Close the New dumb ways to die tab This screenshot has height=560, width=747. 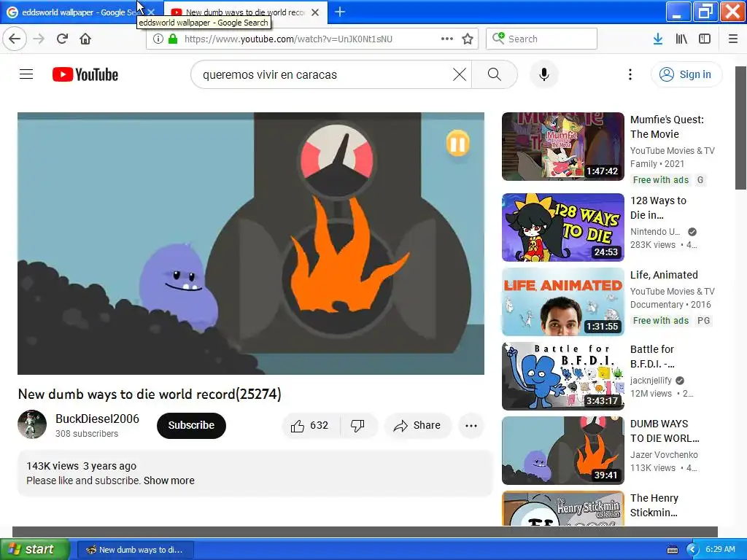point(315,12)
